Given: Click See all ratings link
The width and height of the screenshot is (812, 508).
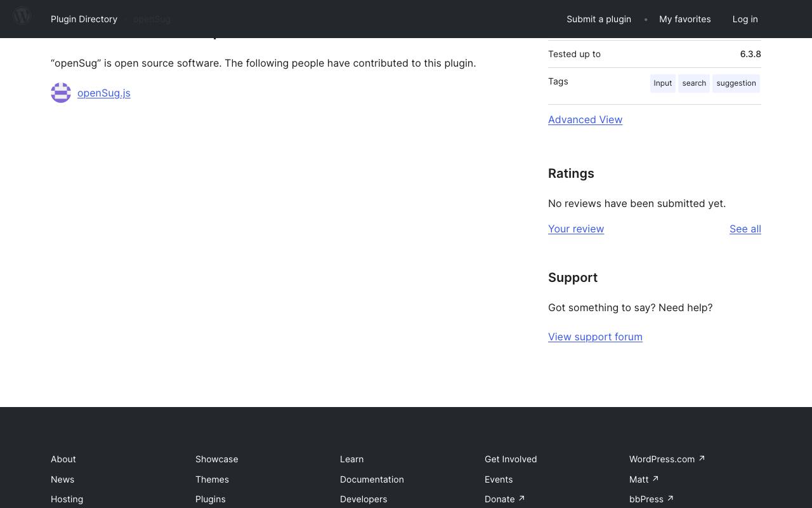Looking at the screenshot, I should pos(745,229).
